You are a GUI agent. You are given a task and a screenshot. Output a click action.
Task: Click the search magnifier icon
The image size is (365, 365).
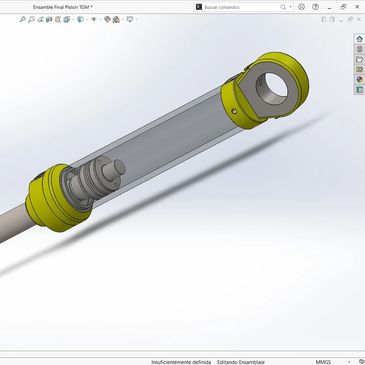tap(283, 7)
